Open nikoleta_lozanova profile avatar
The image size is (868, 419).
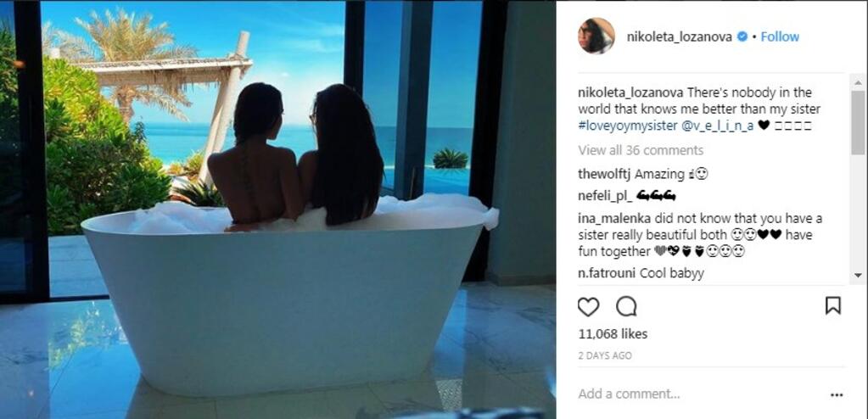pyautogui.click(x=596, y=36)
